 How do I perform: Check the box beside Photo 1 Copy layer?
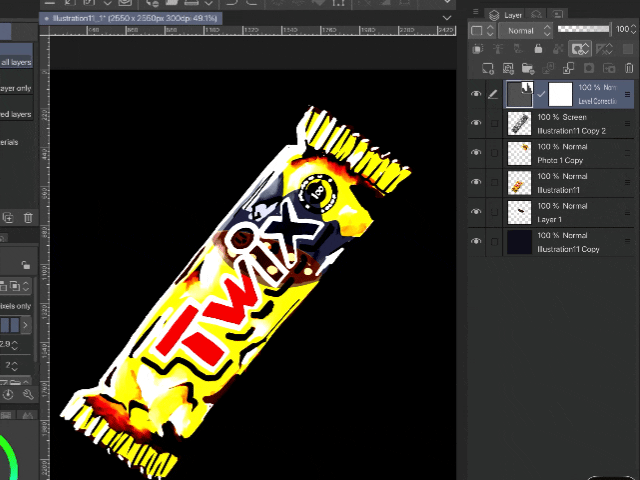coord(494,153)
